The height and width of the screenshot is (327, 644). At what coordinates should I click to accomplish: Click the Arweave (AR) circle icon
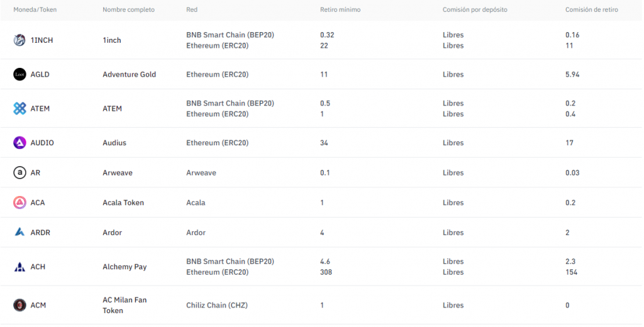tap(19, 172)
